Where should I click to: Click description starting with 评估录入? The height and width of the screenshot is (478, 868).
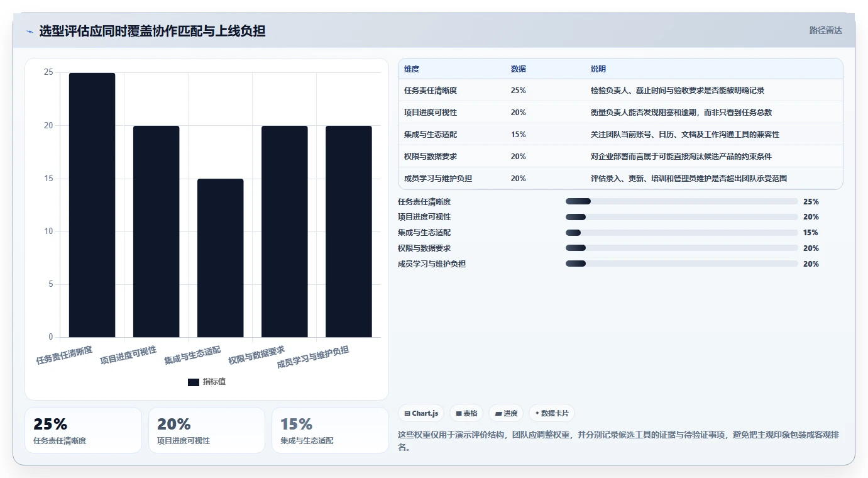point(689,179)
